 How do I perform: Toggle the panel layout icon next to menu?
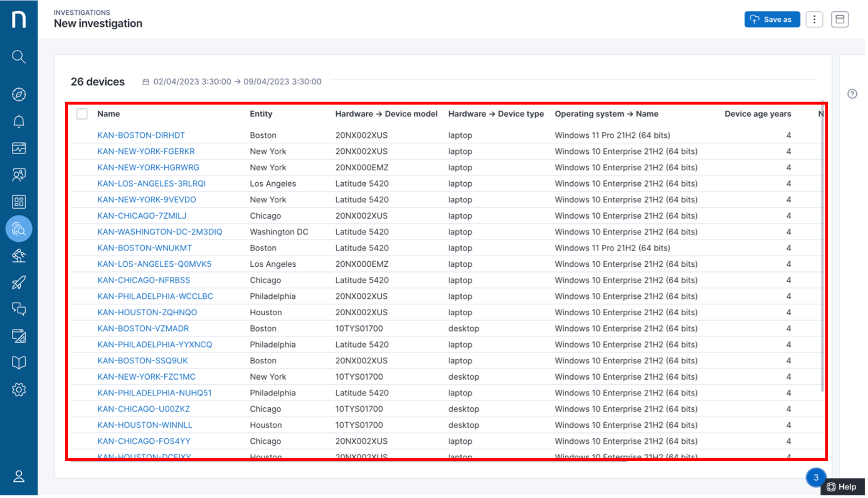pos(840,19)
